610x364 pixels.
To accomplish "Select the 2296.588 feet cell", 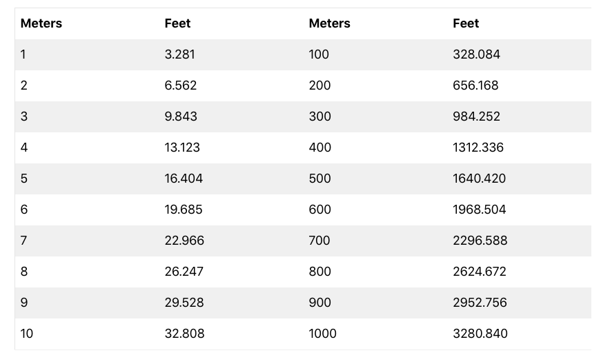I will [x=480, y=241].
